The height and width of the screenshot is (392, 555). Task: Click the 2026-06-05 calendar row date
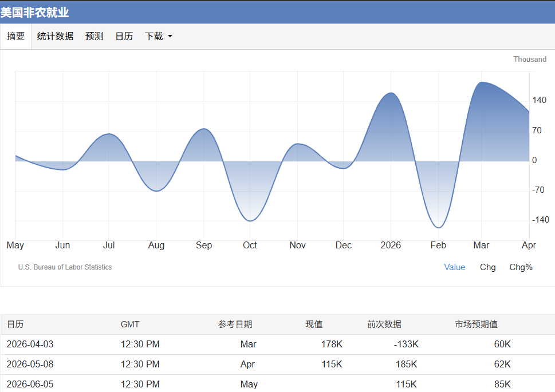pos(30,384)
